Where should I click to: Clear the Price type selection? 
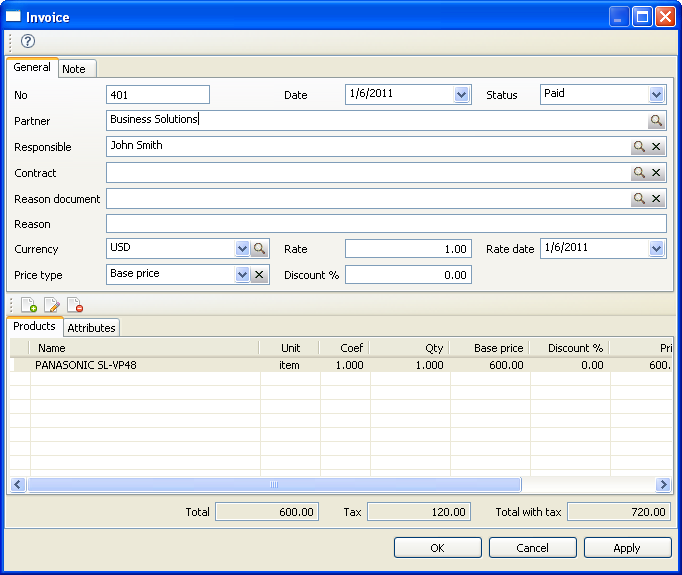[x=259, y=275]
